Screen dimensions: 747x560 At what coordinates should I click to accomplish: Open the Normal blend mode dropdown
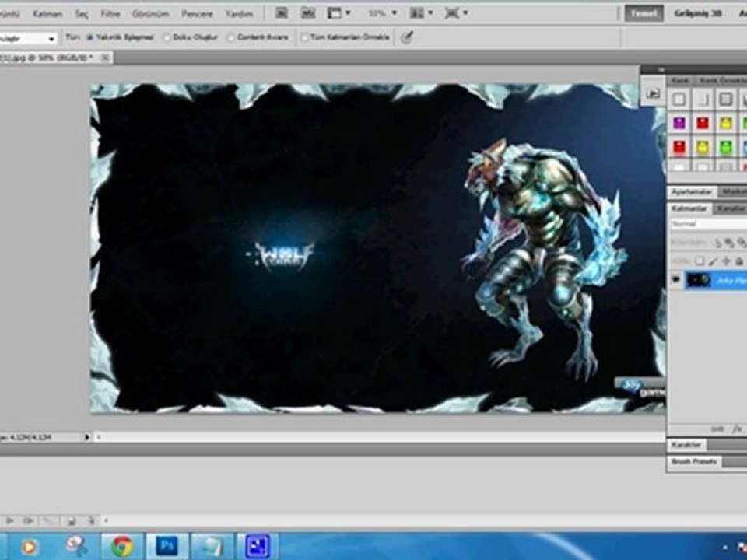tap(708, 224)
